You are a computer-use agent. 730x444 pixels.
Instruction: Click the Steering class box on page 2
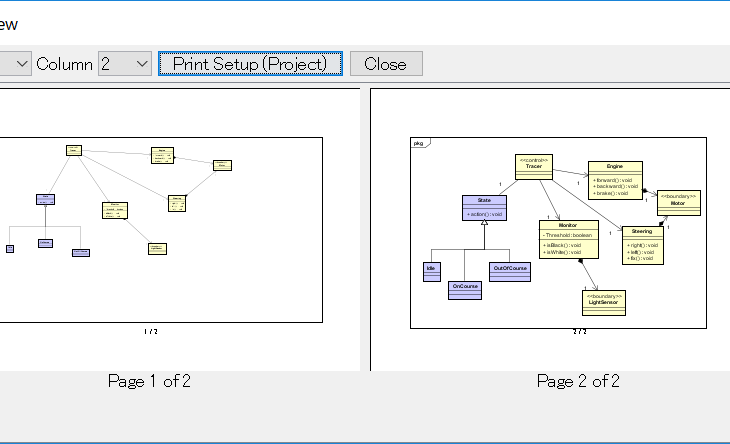[x=641, y=245]
